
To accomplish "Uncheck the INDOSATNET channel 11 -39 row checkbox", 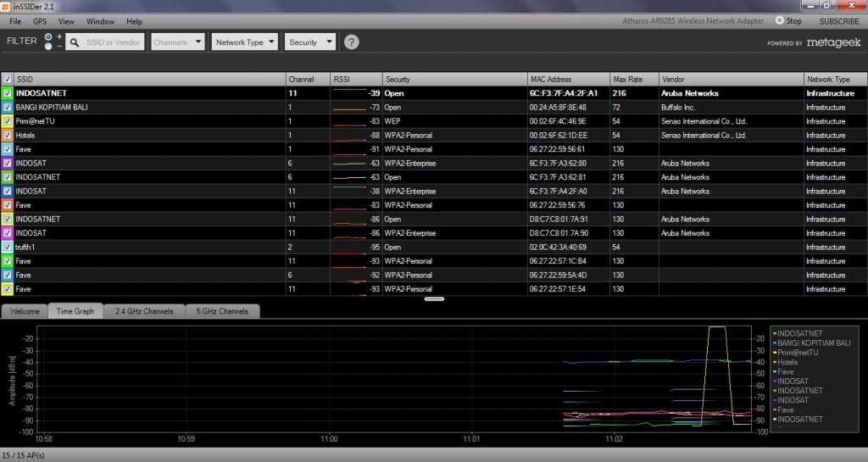I will click(7, 93).
